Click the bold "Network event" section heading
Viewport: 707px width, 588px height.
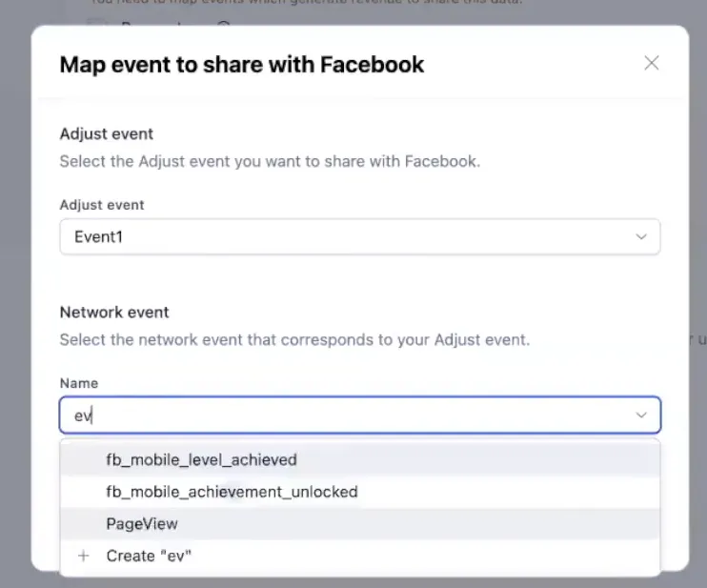(114, 312)
